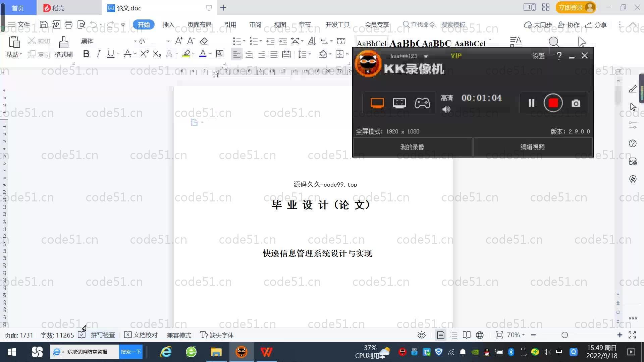Open the 文件 menu

click(x=19, y=24)
